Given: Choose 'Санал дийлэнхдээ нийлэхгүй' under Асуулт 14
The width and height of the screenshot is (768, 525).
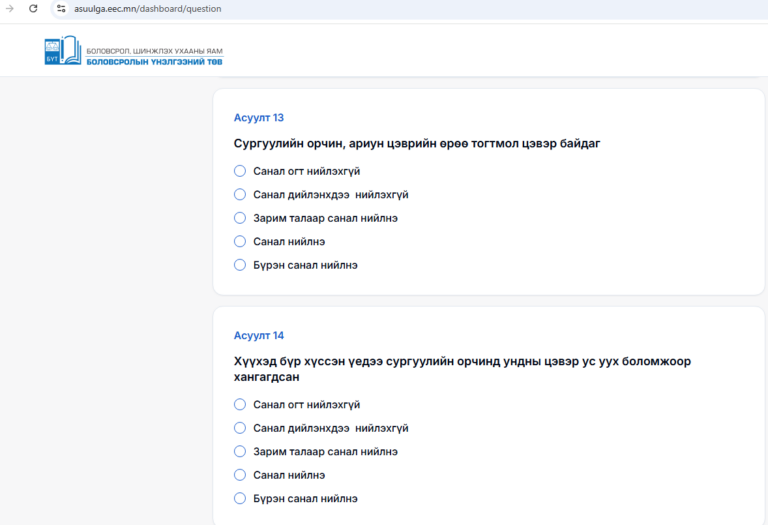Looking at the screenshot, I should tap(240, 428).
